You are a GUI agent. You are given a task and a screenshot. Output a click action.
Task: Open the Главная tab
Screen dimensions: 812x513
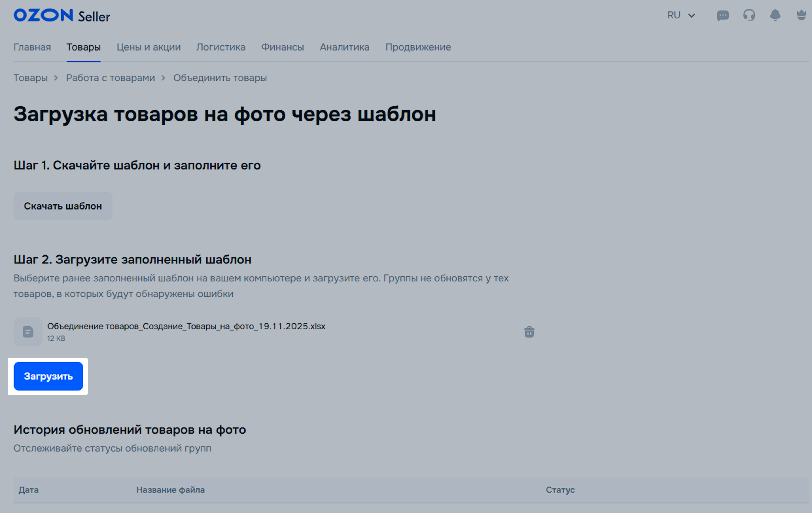32,47
